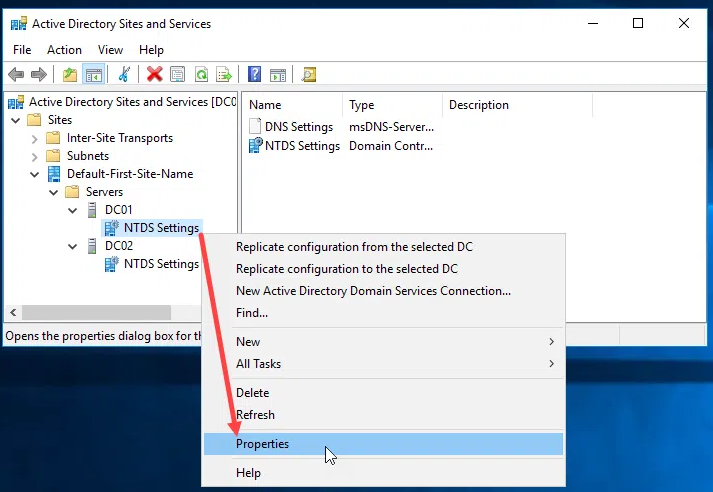Click the blue Help question mark icon
The width and height of the screenshot is (713, 492).
[255, 74]
